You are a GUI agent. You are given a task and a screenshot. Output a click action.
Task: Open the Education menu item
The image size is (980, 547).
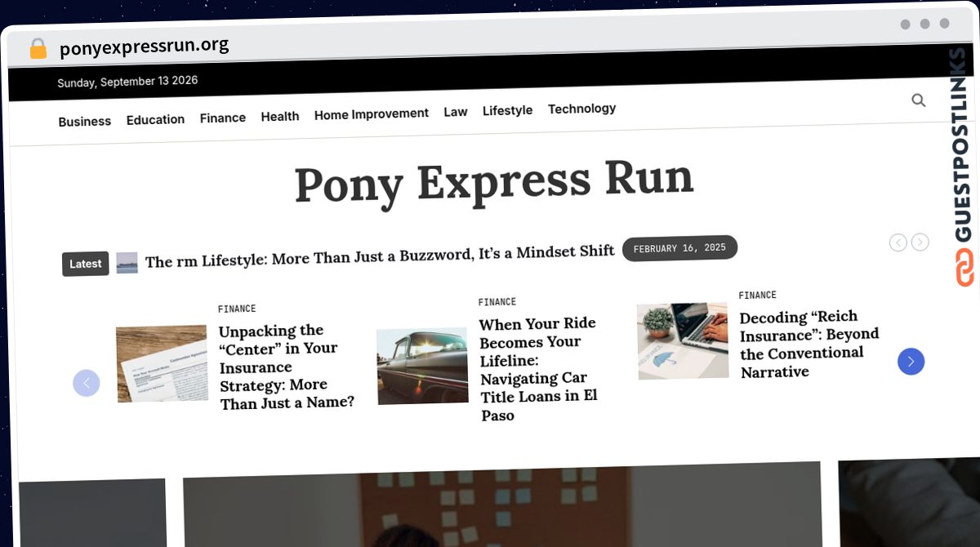click(155, 120)
